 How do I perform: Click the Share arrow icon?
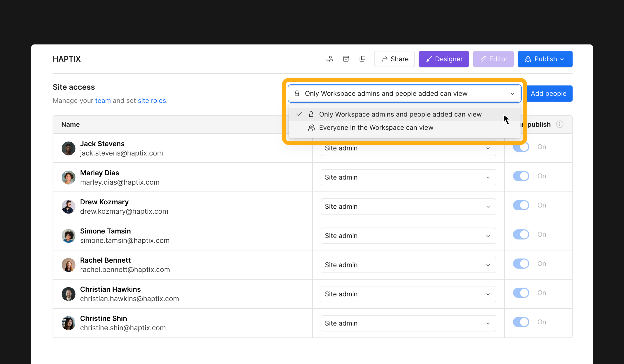pos(385,59)
